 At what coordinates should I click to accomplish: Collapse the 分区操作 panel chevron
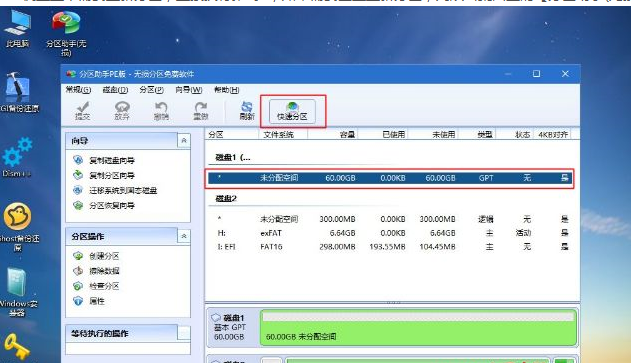pyautogui.click(x=184, y=236)
